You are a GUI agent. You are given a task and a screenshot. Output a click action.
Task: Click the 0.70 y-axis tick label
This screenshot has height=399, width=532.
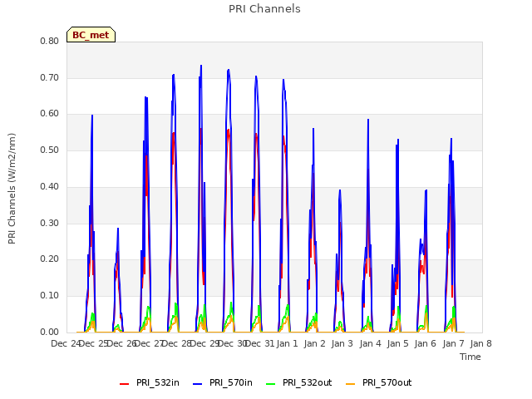[x=50, y=77]
